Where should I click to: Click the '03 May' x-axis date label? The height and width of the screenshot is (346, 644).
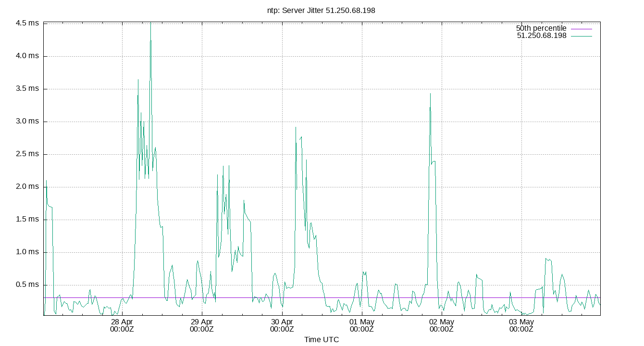[521, 321]
